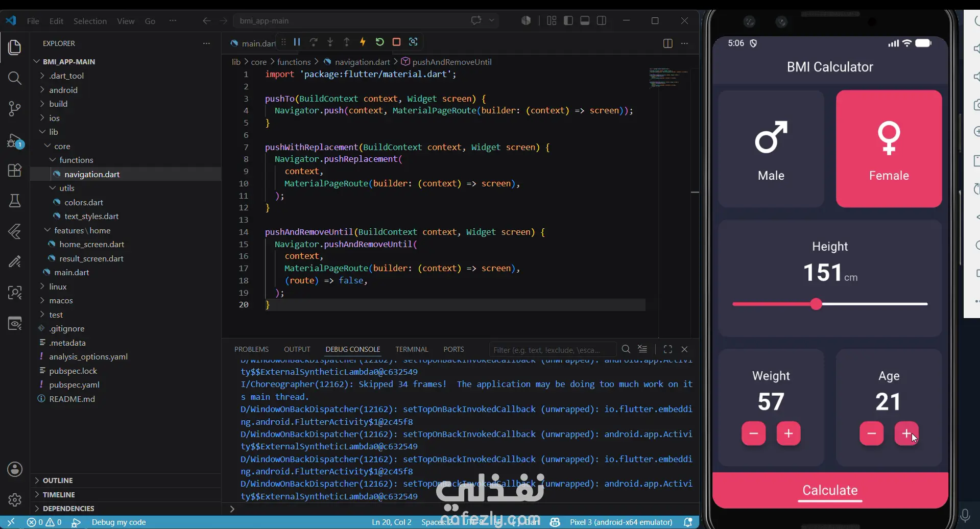980x529 pixels.
Task: Open the Search view in activity bar
Action: 15,78
